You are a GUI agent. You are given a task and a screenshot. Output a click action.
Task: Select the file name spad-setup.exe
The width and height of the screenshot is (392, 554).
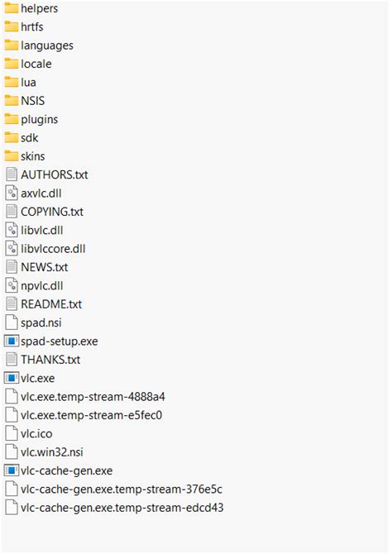(60, 341)
